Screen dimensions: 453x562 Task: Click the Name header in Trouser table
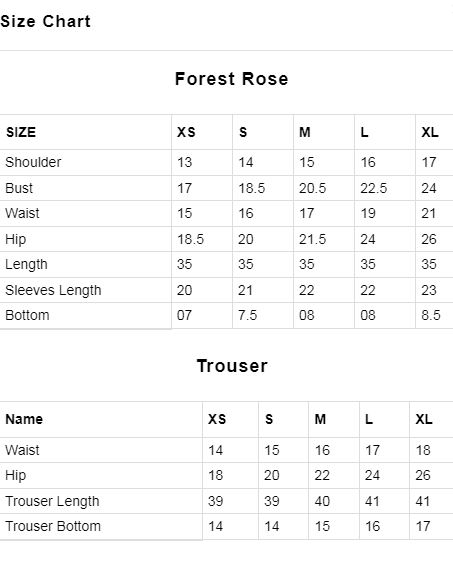coord(24,419)
